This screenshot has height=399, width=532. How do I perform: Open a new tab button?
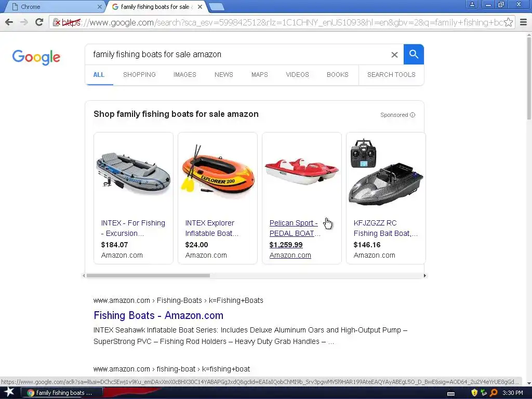(216, 7)
